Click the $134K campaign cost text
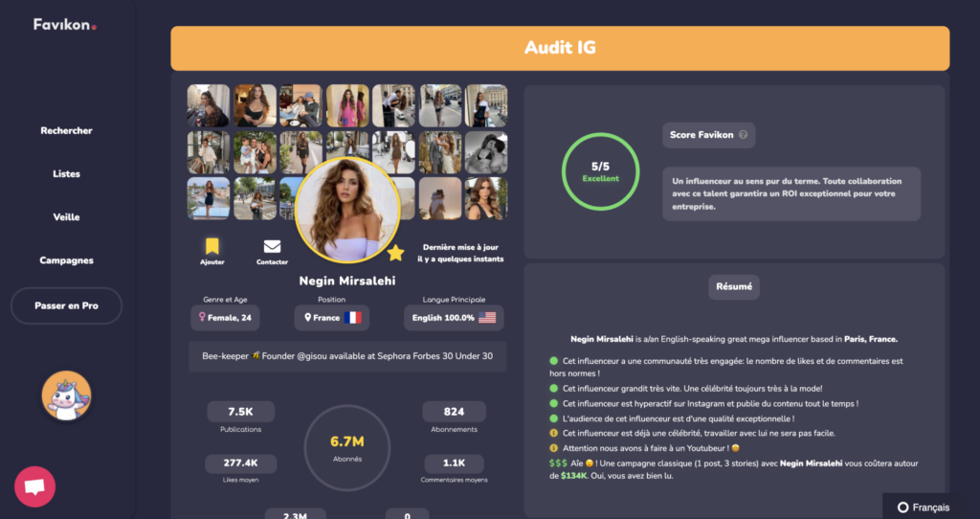 point(573,476)
